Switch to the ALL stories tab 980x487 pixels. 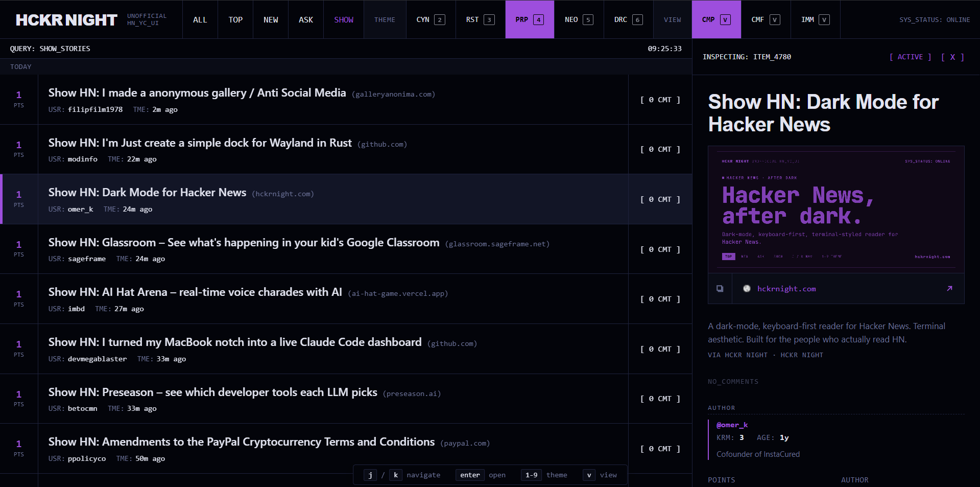200,19
